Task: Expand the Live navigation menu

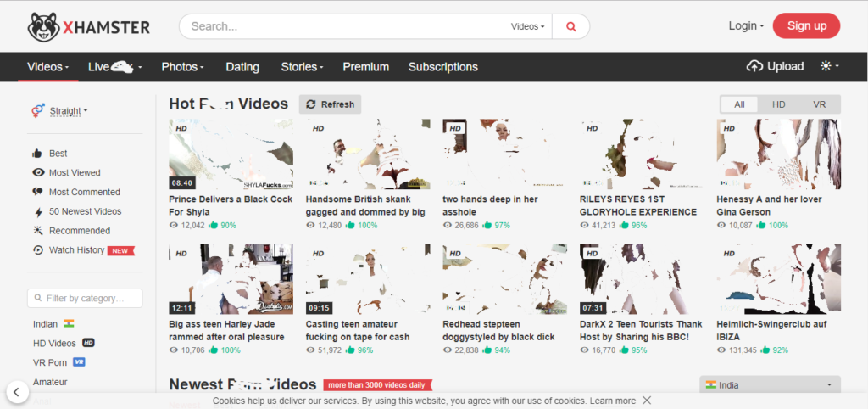Action: (115, 67)
